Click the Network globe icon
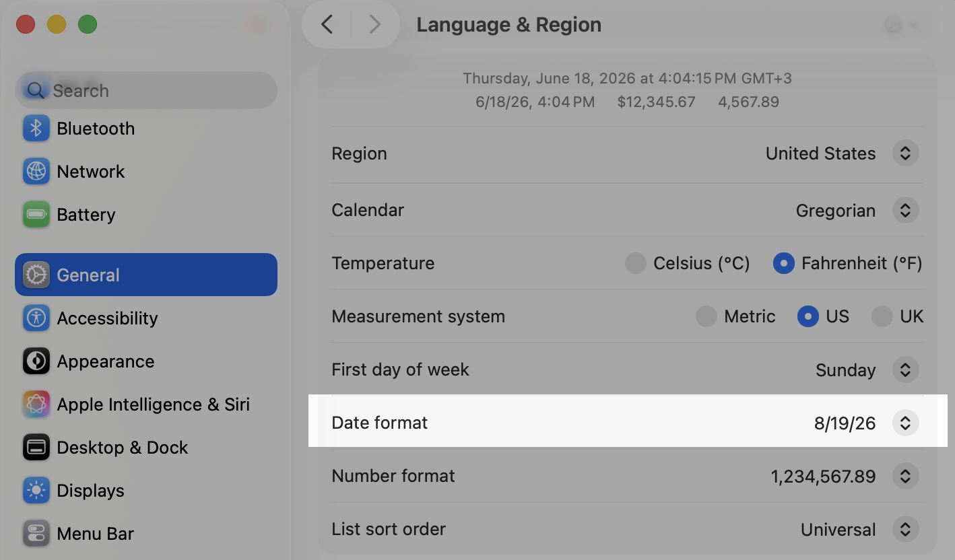The height and width of the screenshot is (560, 955). [36, 172]
